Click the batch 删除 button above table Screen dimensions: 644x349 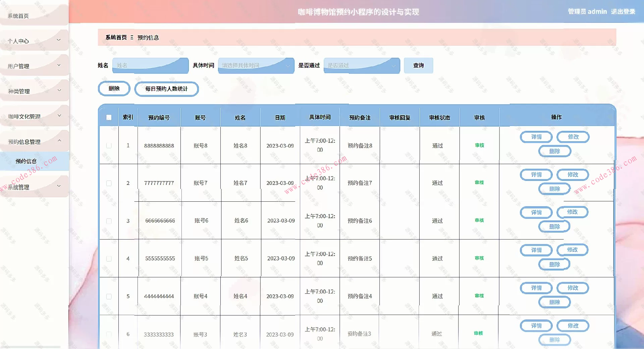click(114, 89)
